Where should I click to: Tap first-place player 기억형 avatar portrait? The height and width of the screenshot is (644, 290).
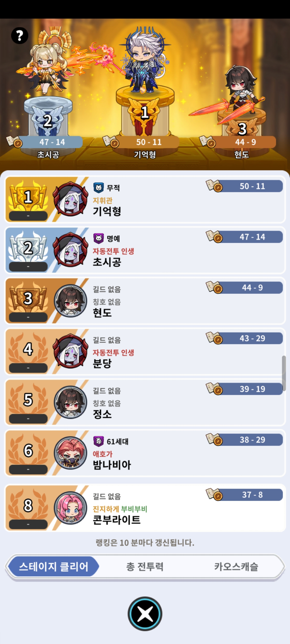point(71,199)
